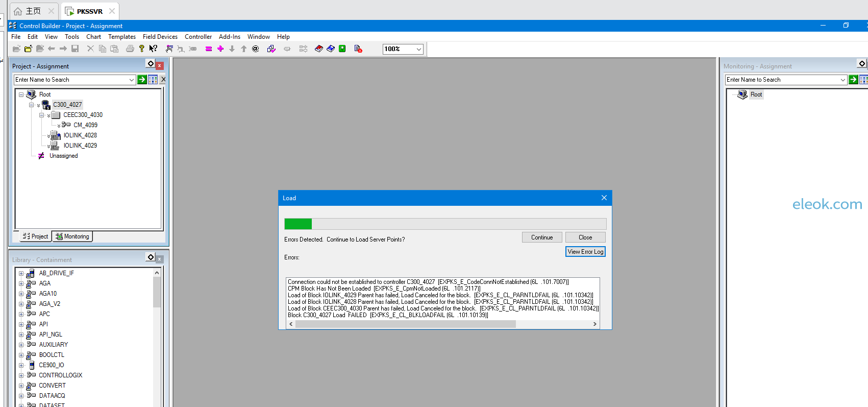Screen dimensions: 868x407
Task: Toggle pin on Library Containment panel
Action: [151, 257]
